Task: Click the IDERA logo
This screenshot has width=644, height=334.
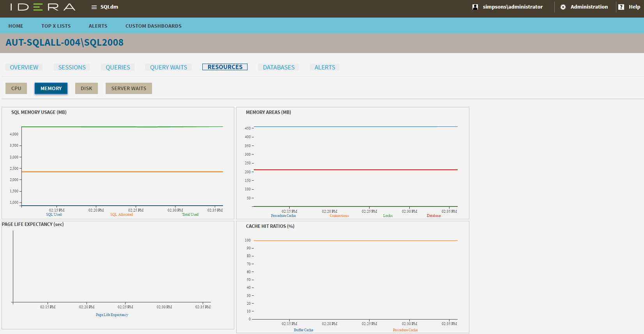Action: click(x=42, y=7)
